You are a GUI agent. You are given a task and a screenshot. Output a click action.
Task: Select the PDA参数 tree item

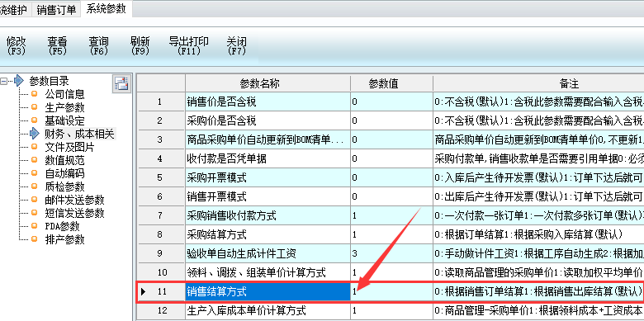point(62,226)
